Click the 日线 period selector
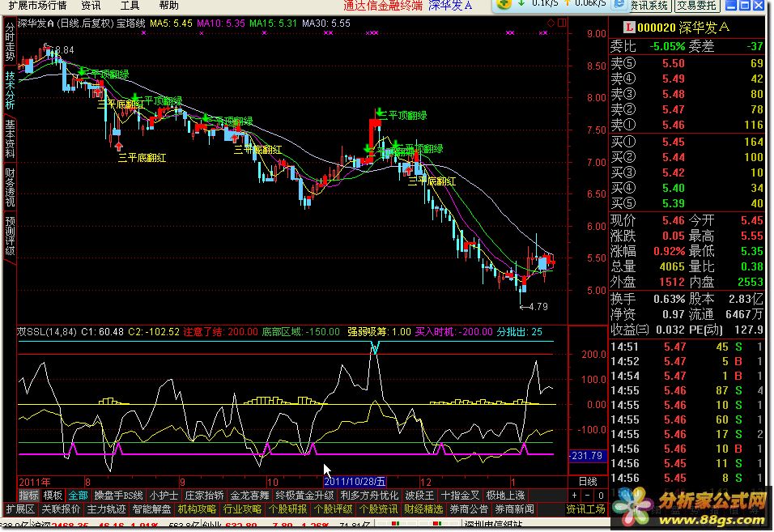The height and width of the screenshot is (532, 774). point(588,482)
